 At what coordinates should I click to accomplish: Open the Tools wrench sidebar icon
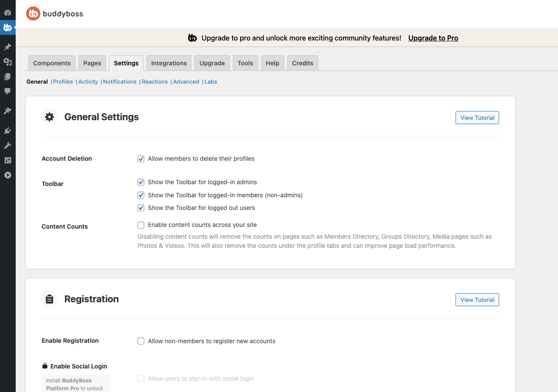[7, 145]
